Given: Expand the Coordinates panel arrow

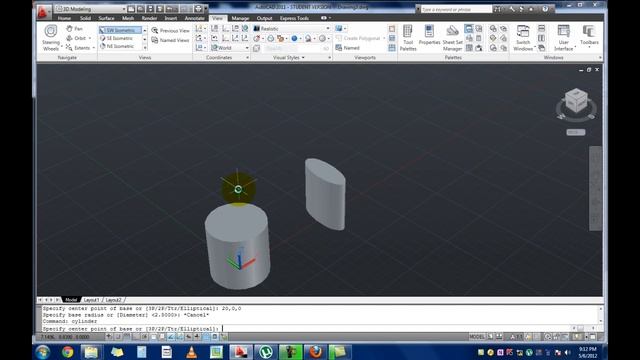Looking at the screenshot, I should click(247, 58).
